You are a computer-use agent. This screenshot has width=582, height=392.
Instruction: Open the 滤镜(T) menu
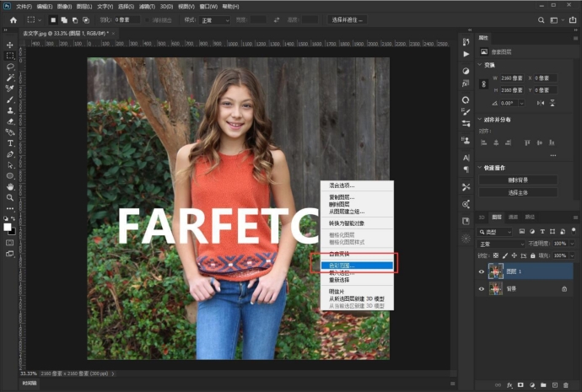click(147, 7)
